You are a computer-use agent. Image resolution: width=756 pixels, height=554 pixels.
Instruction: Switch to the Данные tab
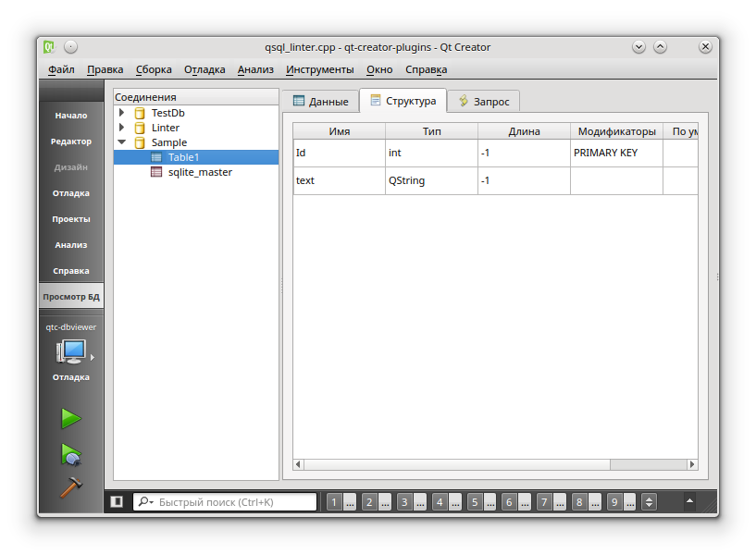point(320,101)
